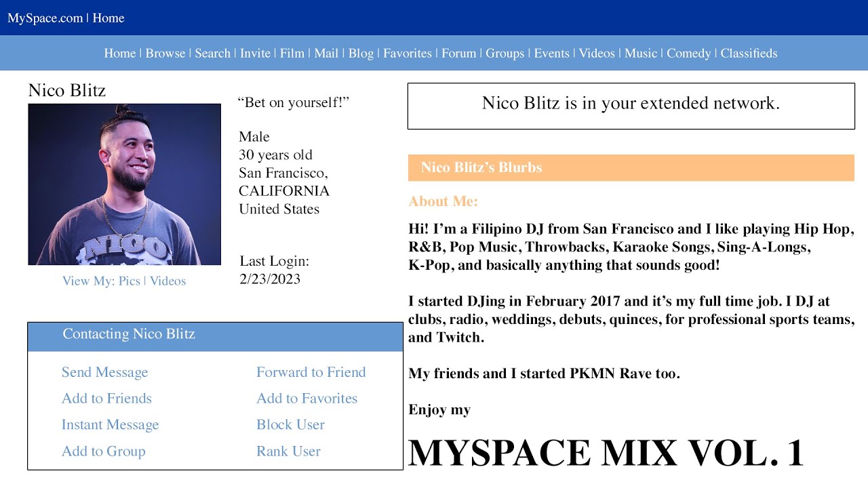Click the MySpace.com link in header
The width and height of the screenshot is (868, 488).
pos(45,18)
